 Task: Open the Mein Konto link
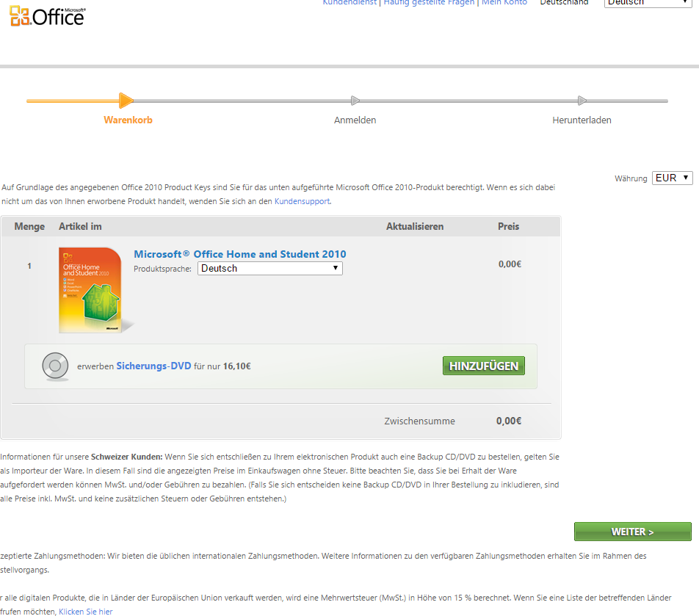(504, 3)
